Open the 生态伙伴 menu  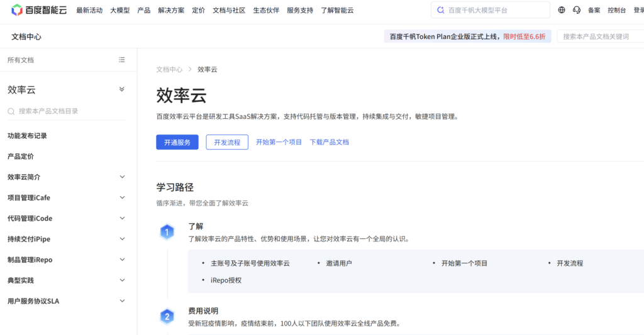pos(266,10)
